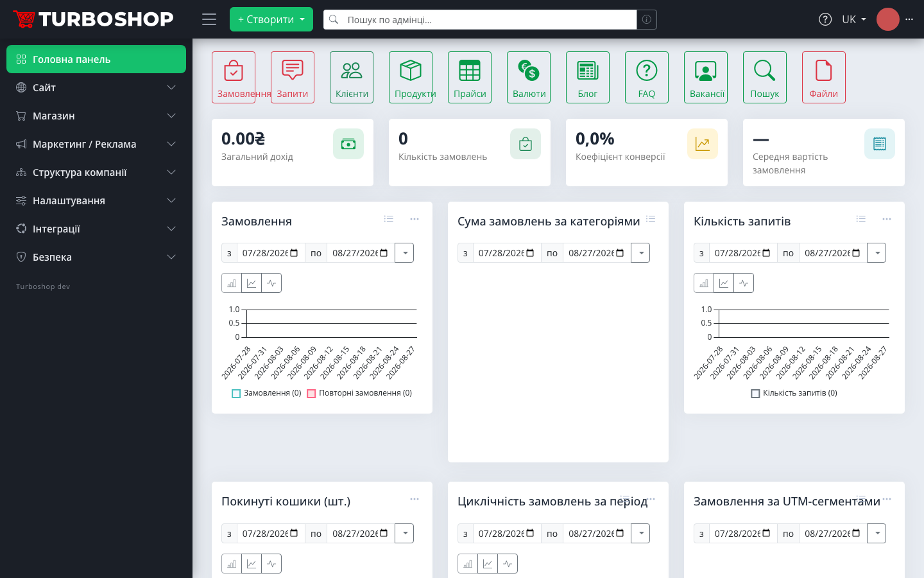Switch Кількість запитів chart to line view
924x578 pixels.
click(724, 283)
